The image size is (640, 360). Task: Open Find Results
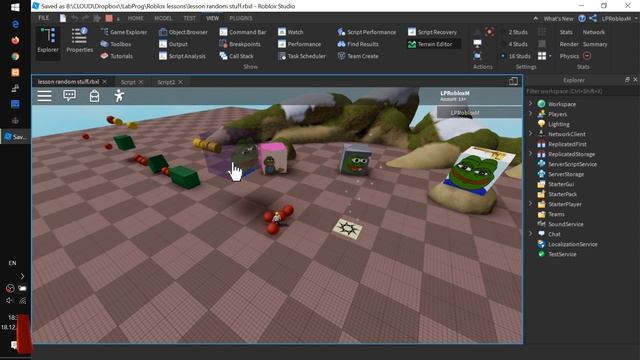point(358,44)
